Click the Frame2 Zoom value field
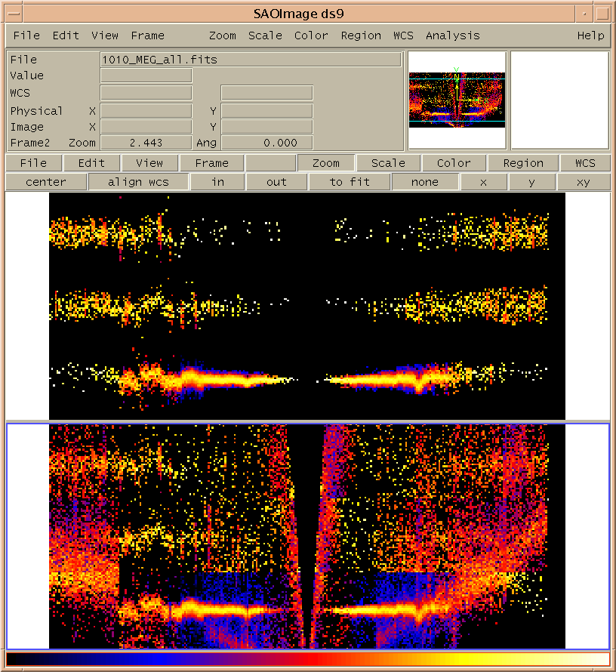Screen dimensions: 616x672 [146, 143]
